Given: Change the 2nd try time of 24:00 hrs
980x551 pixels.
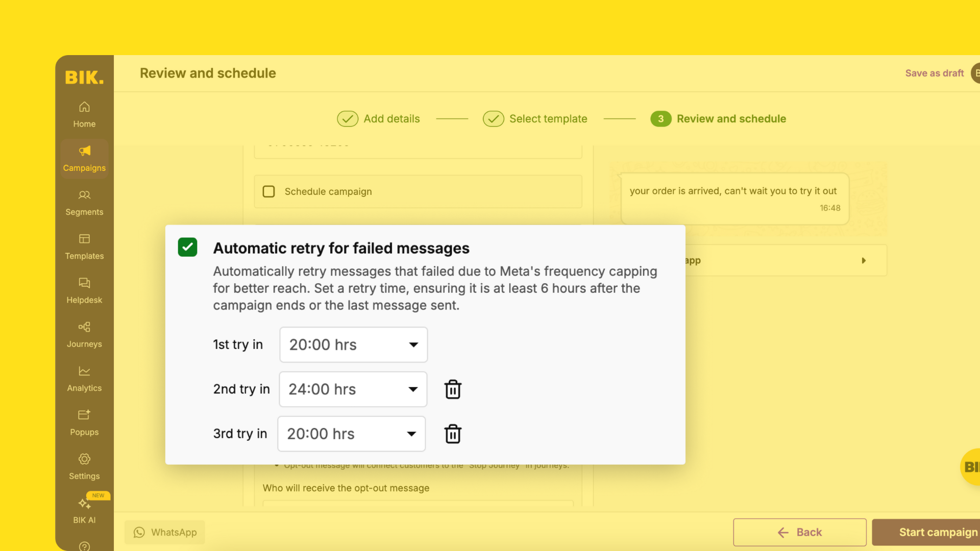Looking at the screenshot, I should click(353, 389).
